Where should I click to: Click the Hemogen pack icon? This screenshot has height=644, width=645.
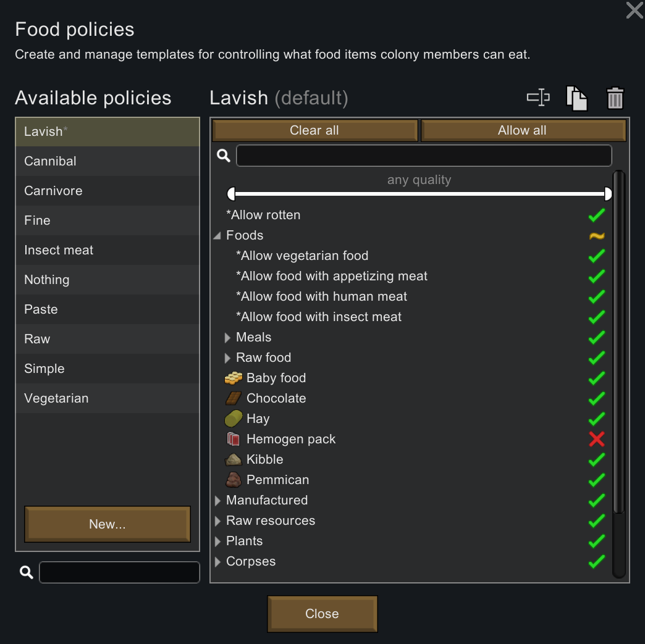pyautogui.click(x=233, y=439)
